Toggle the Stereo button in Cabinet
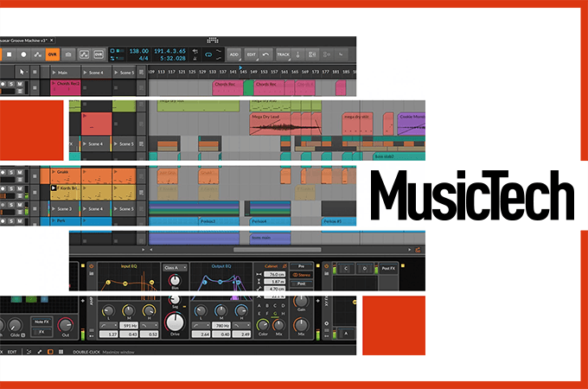This screenshot has width=588, height=389. pos(301,275)
